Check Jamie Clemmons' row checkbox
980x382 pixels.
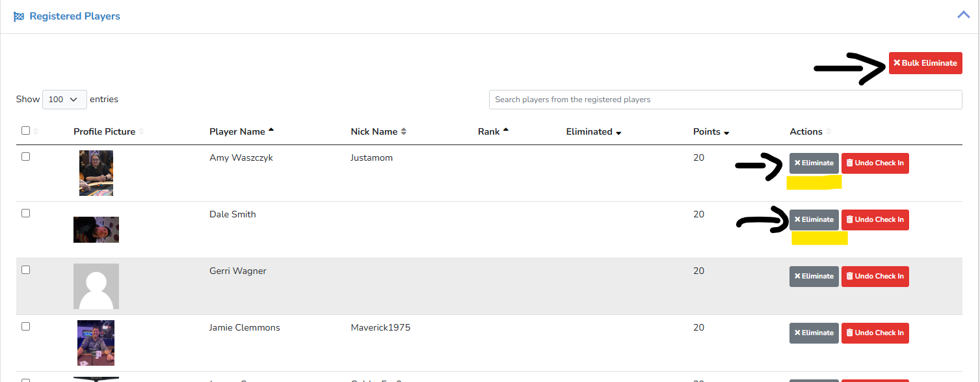tap(25, 326)
